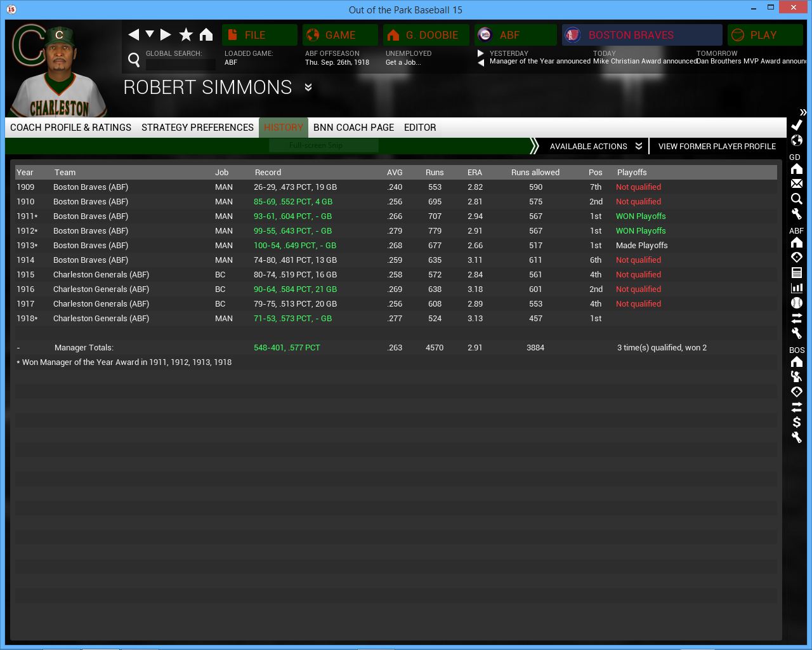This screenshot has width=812, height=650.
Task: Expand the sidebar with double chevron
Action: click(802, 112)
